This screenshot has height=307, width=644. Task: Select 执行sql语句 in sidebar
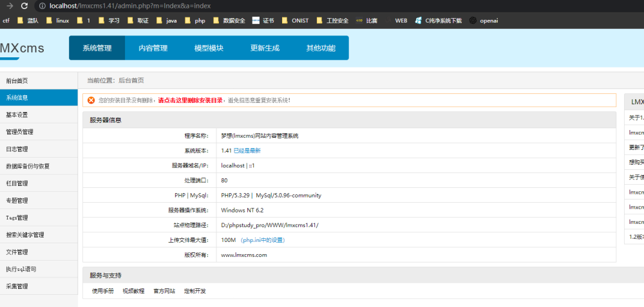[x=39, y=269]
